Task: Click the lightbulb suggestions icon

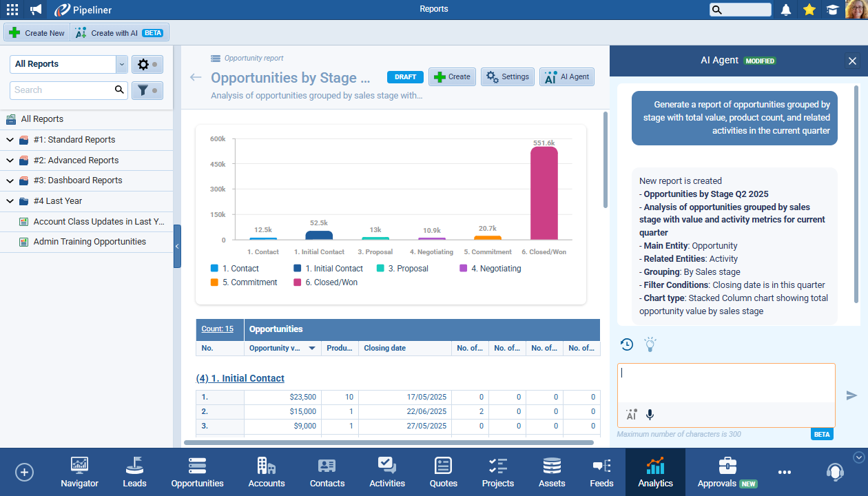Action: (650, 344)
